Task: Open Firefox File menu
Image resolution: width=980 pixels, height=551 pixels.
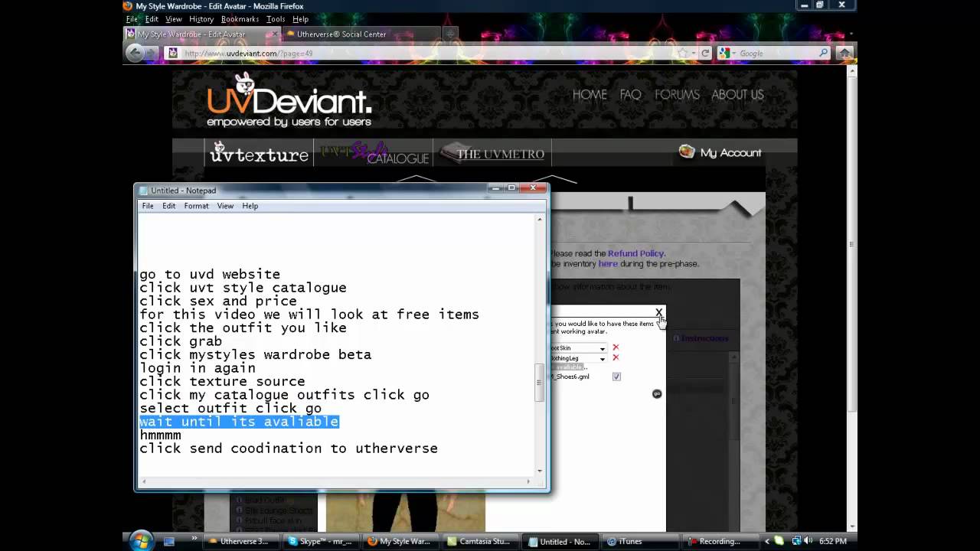Action: [x=132, y=19]
